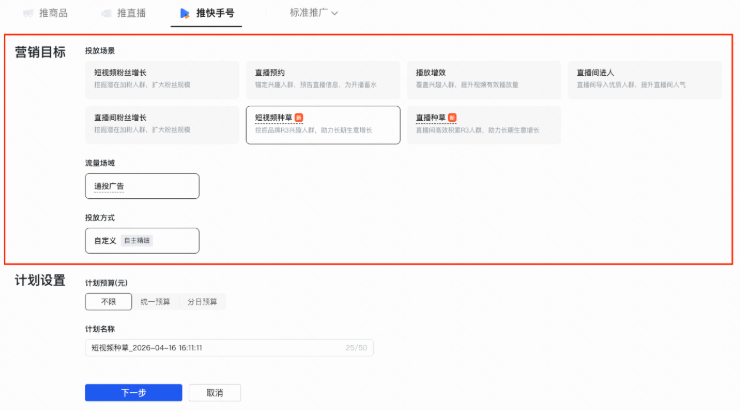Click the 自主精细 tag
740x411 pixels.
coord(137,241)
